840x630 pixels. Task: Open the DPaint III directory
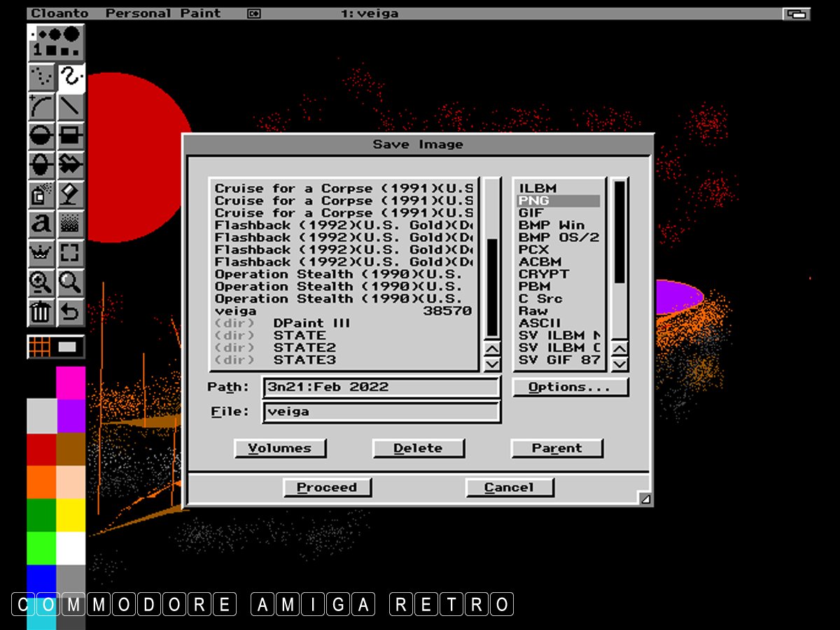(311, 323)
